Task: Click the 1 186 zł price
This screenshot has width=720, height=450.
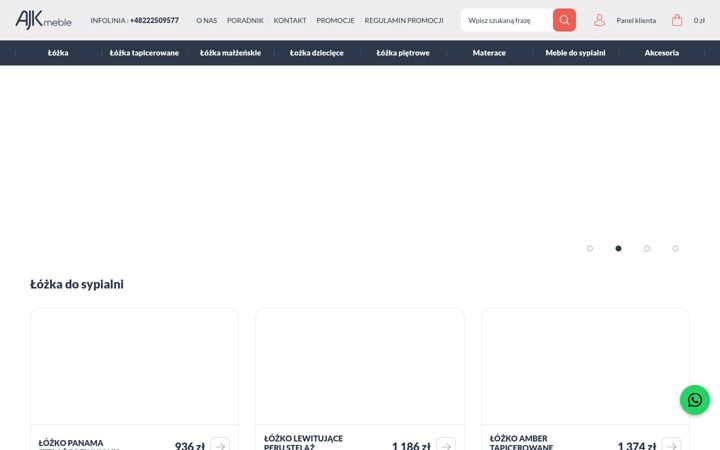Action: coord(411,445)
